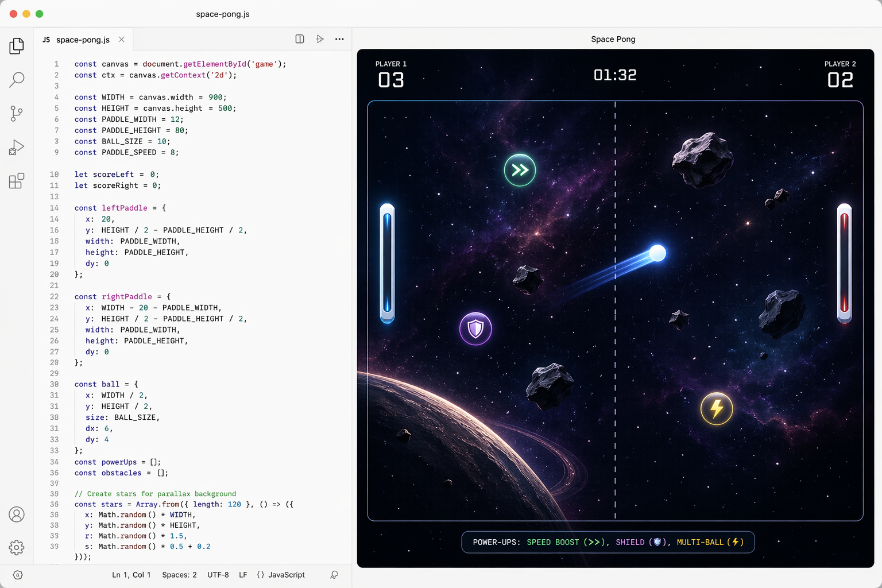Open Settings via the gear icon
Image resolution: width=882 pixels, height=588 pixels.
click(17, 547)
